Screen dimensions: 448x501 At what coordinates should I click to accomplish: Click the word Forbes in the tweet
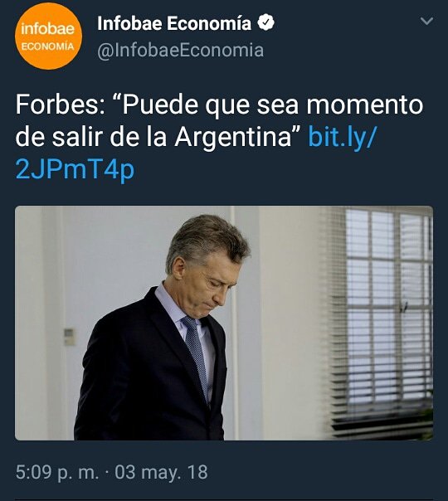coord(60,105)
